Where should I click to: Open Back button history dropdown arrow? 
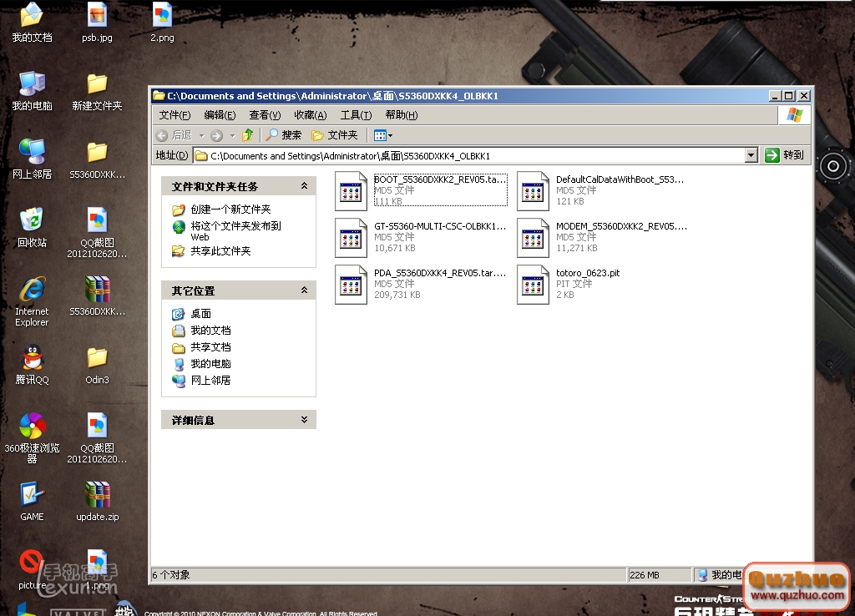[x=201, y=135]
